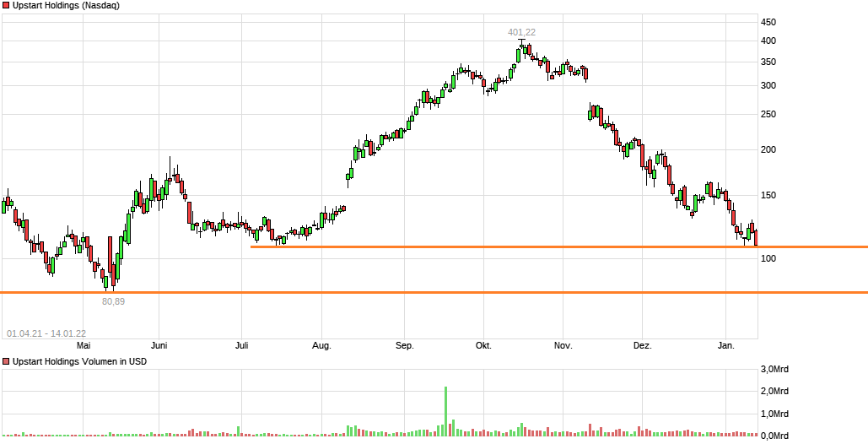Click the 'Mai' month label
868x444 pixels.
(84, 346)
